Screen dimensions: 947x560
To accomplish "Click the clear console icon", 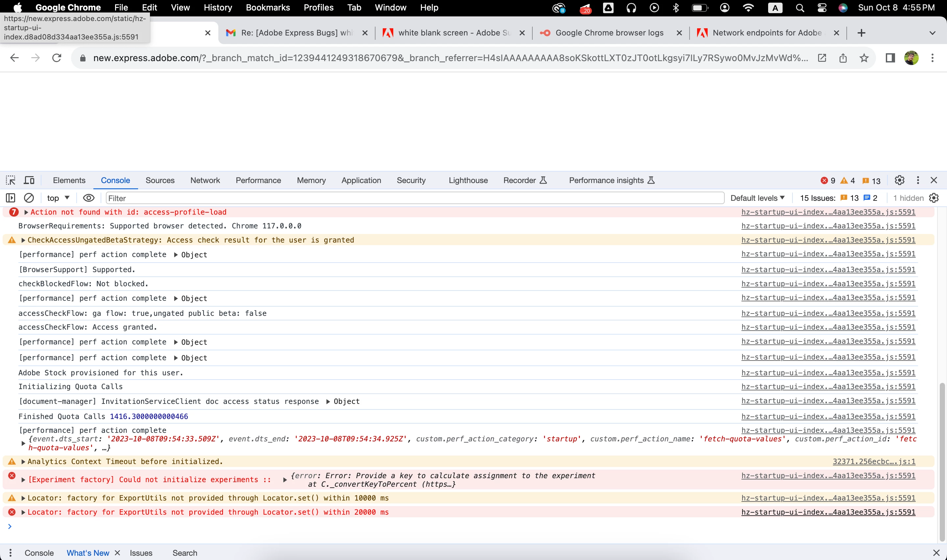I will [x=29, y=198].
